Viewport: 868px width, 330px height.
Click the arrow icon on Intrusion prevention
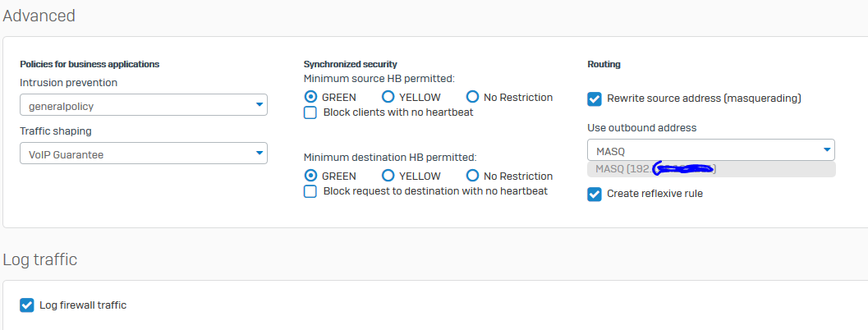point(259,106)
